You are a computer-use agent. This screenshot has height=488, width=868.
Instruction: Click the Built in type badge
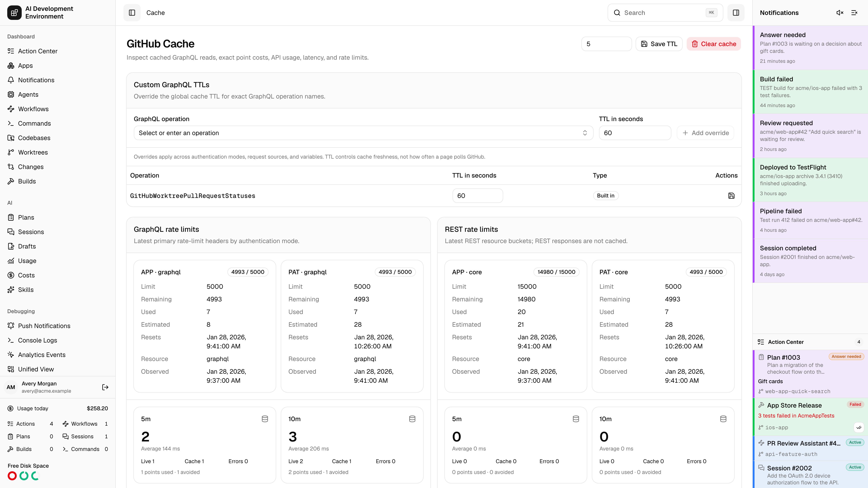tap(606, 196)
